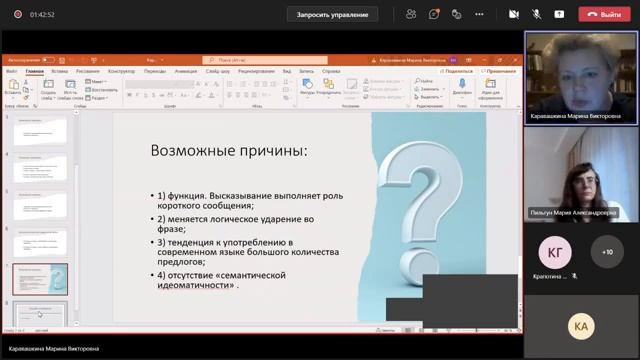Viewport: 640px width, 360px height.
Task: Toggle the microphone mute button
Action: pos(536,14)
